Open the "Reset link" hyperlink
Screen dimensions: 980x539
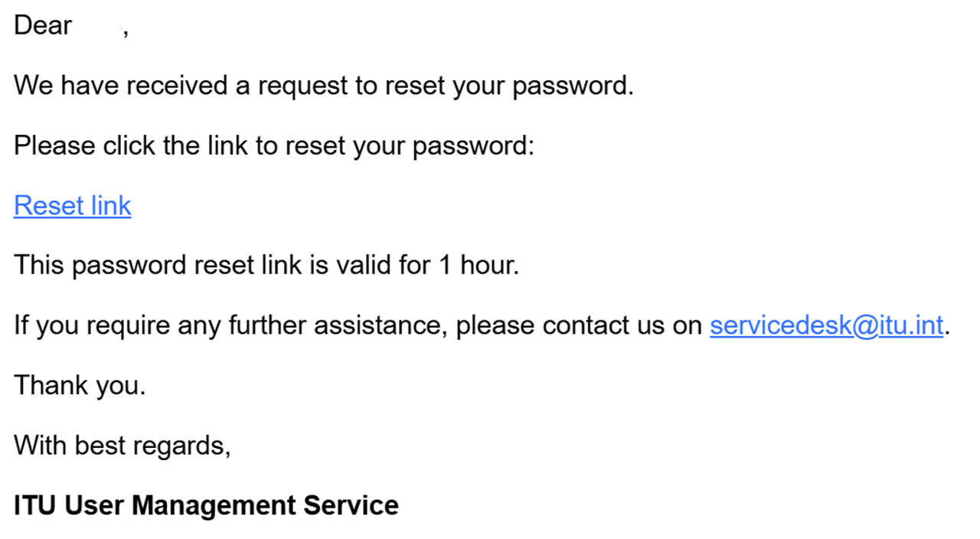[73, 206]
